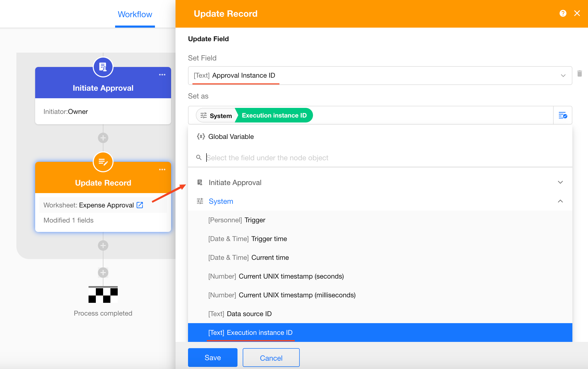Open the Expense Approval worksheet external link icon
Screen dimensions: 588x369
140,205
